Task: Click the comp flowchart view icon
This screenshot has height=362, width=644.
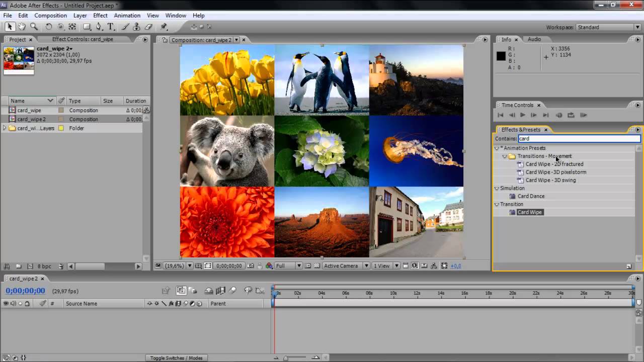Action: coord(434,265)
